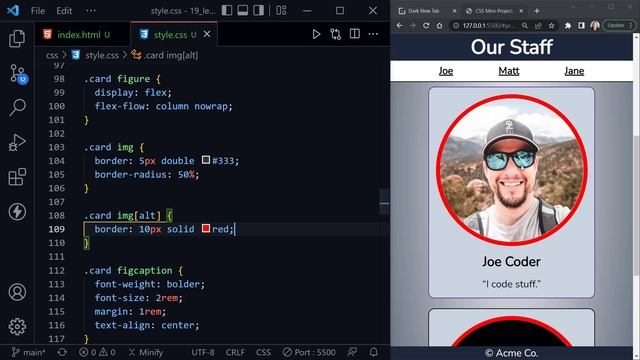The height and width of the screenshot is (360, 640).
Task: Open the menu bar overflow ellipsis
Action: (x=91, y=11)
